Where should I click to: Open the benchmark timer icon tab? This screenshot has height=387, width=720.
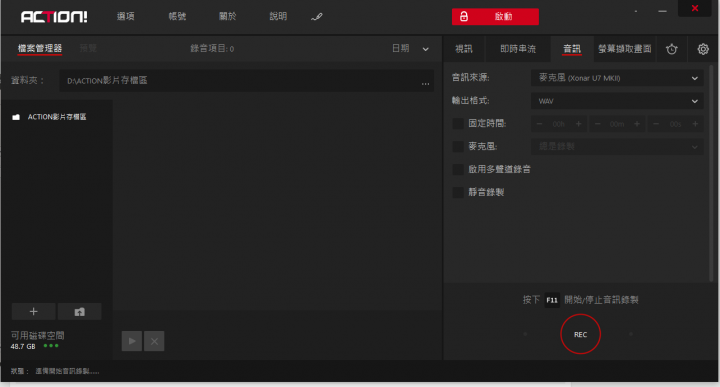pyautogui.click(x=671, y=49)
